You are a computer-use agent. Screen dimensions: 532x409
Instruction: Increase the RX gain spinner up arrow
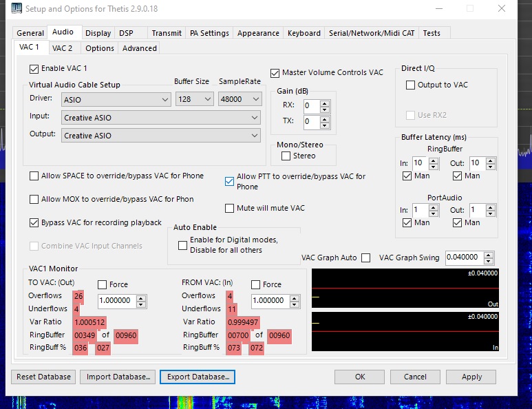tap(325, 103)
